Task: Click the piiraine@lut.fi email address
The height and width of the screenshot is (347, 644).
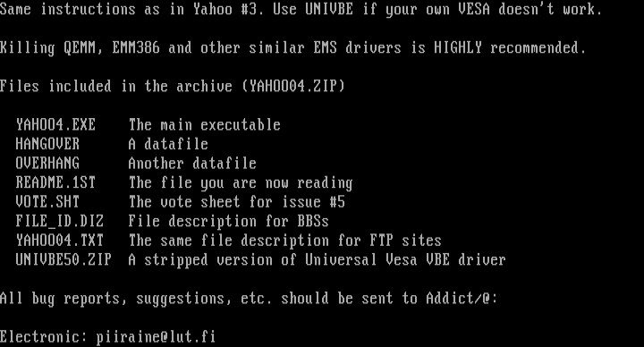Action: pyautogui.click(x=156, y=337)
